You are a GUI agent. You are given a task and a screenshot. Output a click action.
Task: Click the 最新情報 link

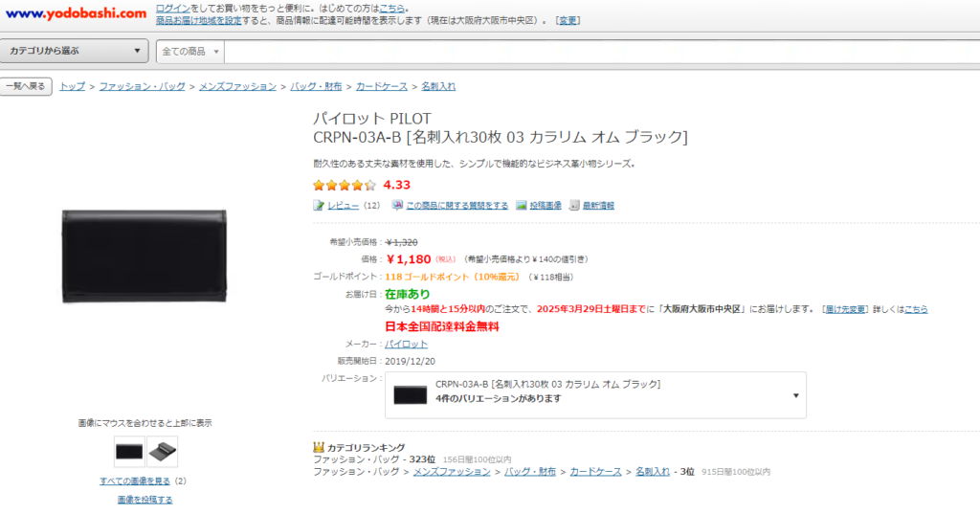[598, 205]
